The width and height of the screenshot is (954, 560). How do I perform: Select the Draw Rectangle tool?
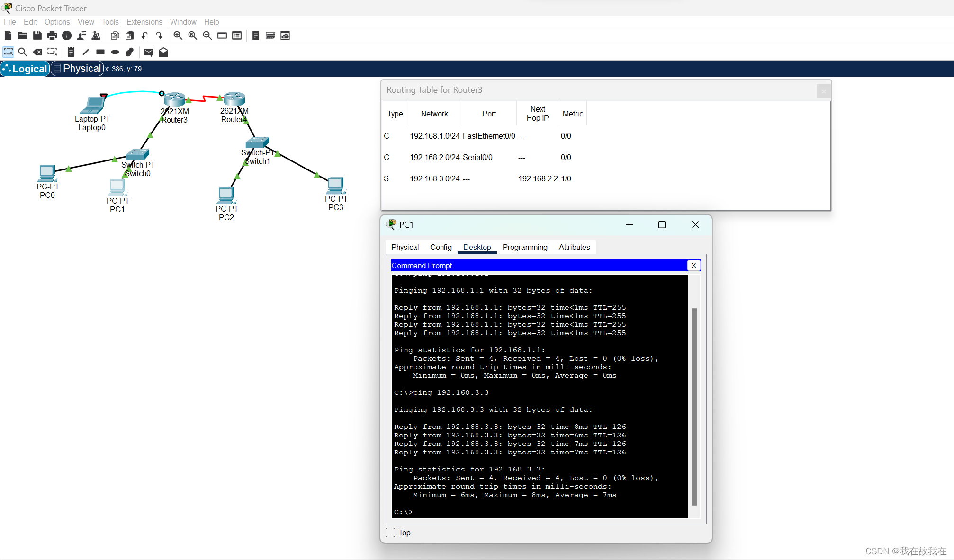click(100, 52)
